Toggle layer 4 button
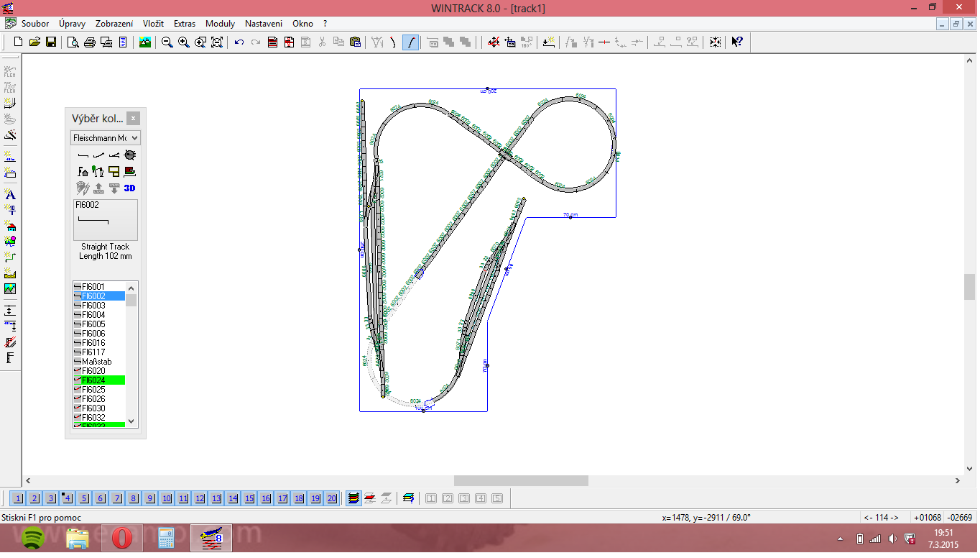Image resolution: width=980 pixels, height=558 pixels. point(68,498)
